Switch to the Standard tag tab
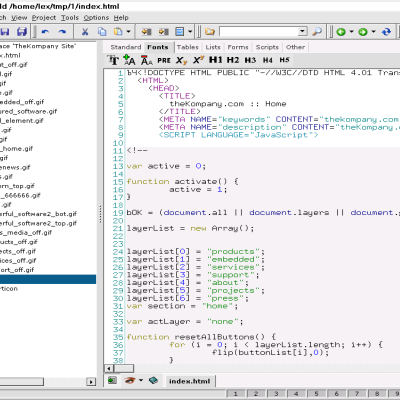Viewport: 400px width, 400px height. point(126,47)
